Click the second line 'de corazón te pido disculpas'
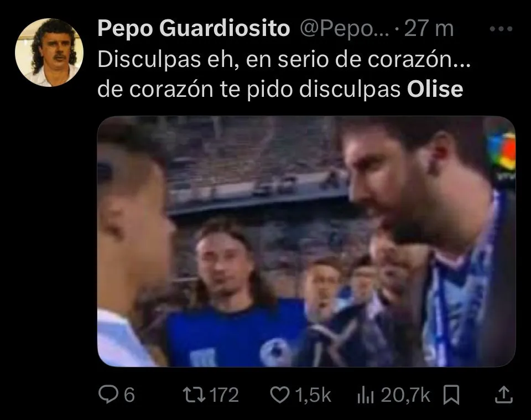The height and width of the screenshot is (420, 531). [x=249, y=90]
